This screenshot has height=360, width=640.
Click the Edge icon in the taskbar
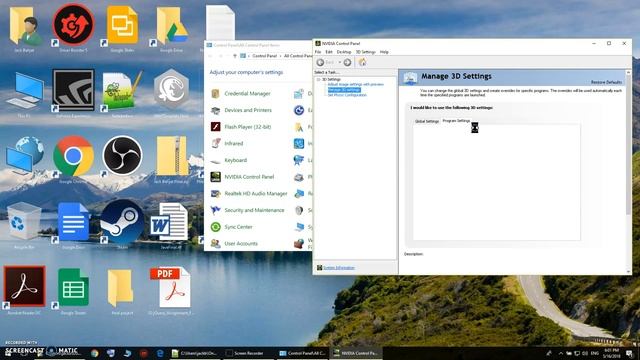[160, 353]
